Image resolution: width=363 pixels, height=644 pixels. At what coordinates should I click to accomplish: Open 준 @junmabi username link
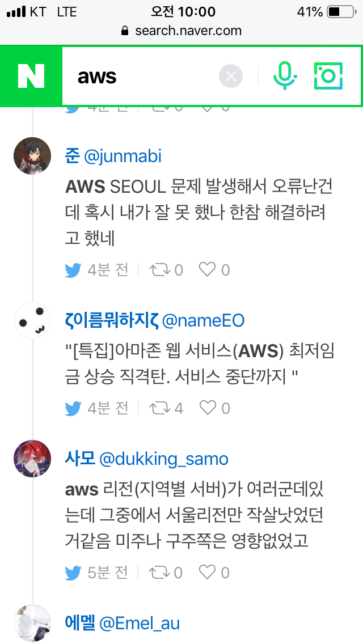[113, 156]
